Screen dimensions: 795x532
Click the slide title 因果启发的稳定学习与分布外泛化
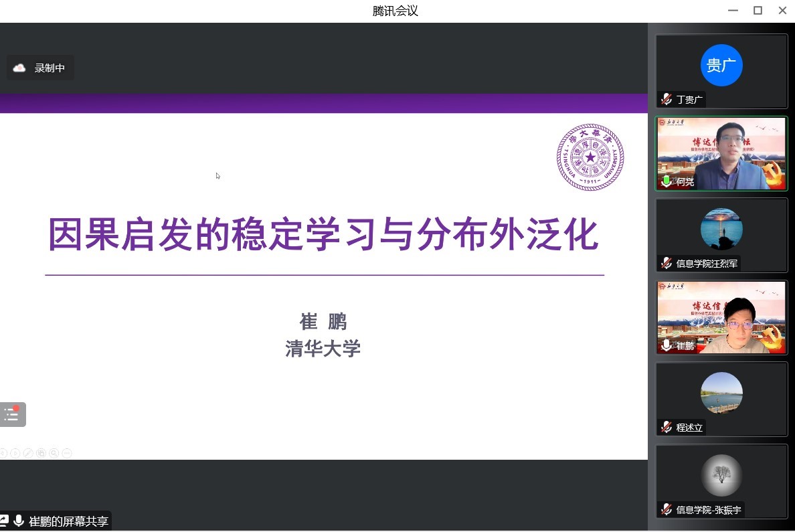pos(323,234)
